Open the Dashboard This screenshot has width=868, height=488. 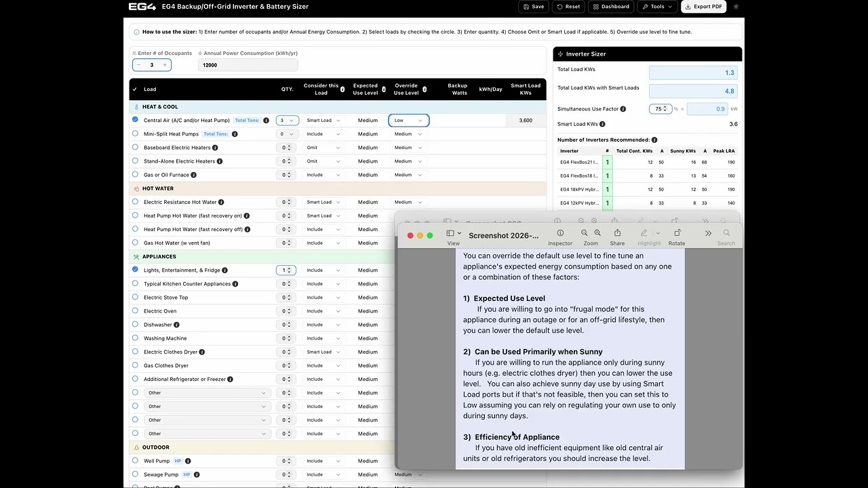[611, 7]
